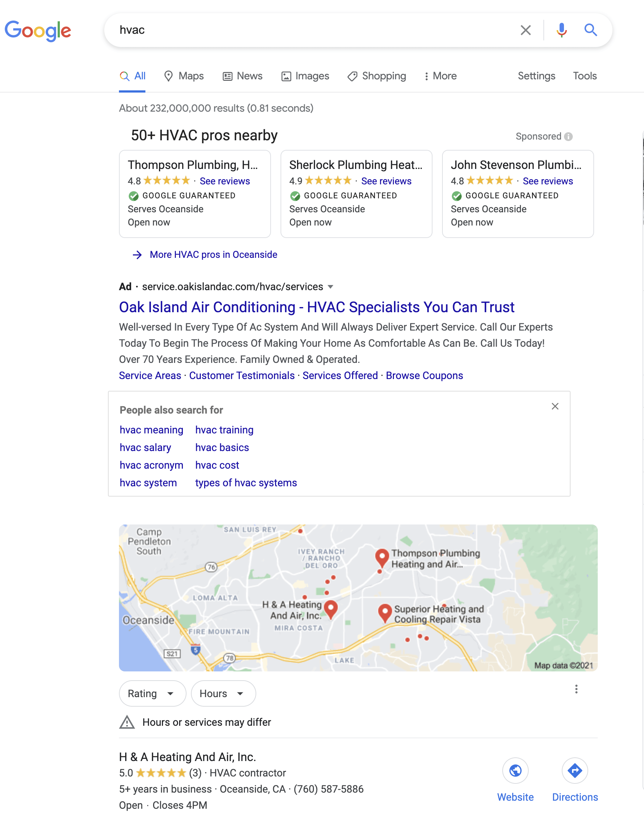Open the Oak Island Air Conditioning ad title
This screenshot has width=644, height=822.
click(317, 307)
